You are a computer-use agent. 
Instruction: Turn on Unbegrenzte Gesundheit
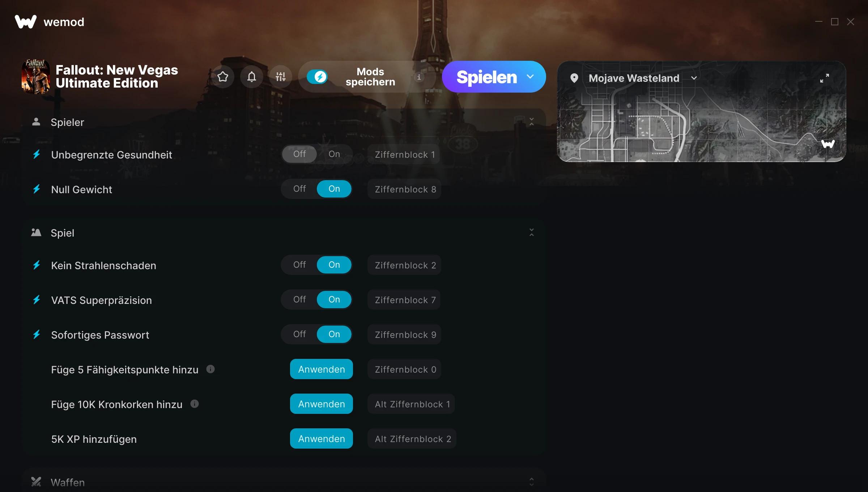coord(334,154)
